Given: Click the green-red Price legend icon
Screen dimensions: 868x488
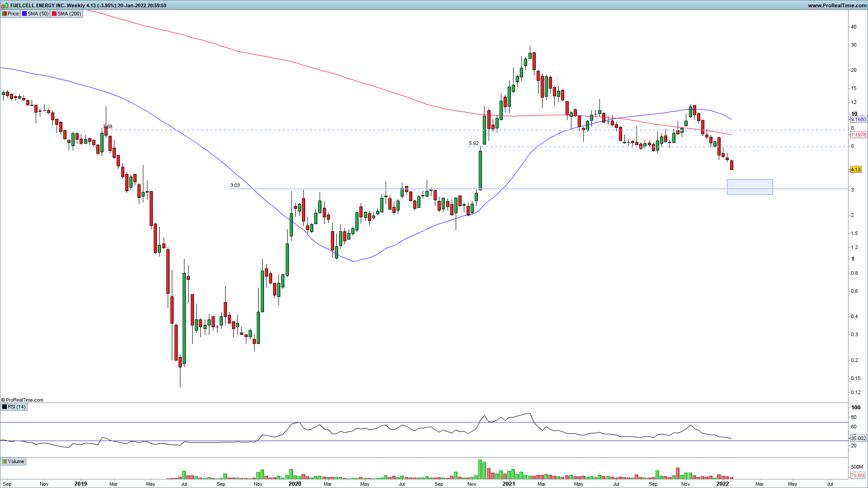Looking at the screenshot, I should 5,14.
